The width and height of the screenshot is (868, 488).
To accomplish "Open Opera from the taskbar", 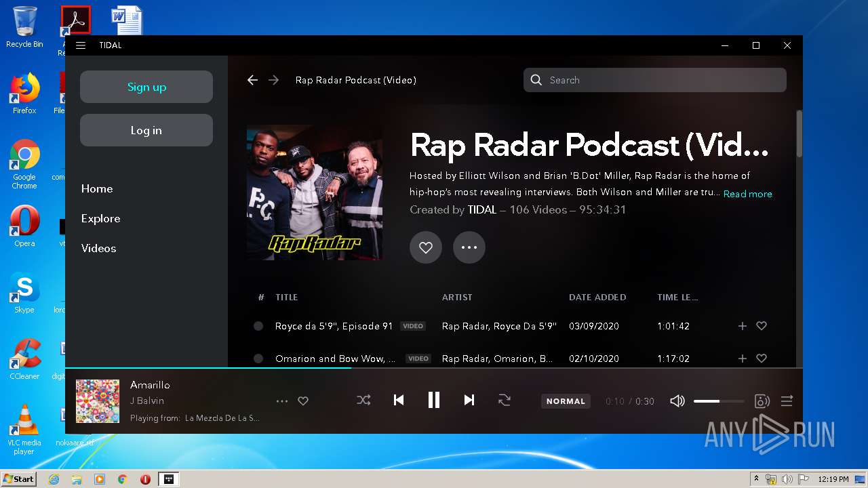I will pos(145,479).
